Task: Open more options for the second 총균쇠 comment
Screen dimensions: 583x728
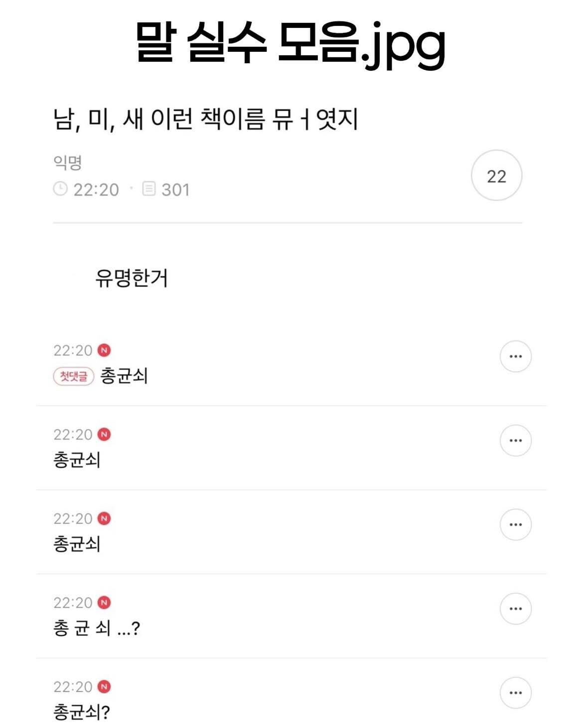Action: click(x=516, y=440)
